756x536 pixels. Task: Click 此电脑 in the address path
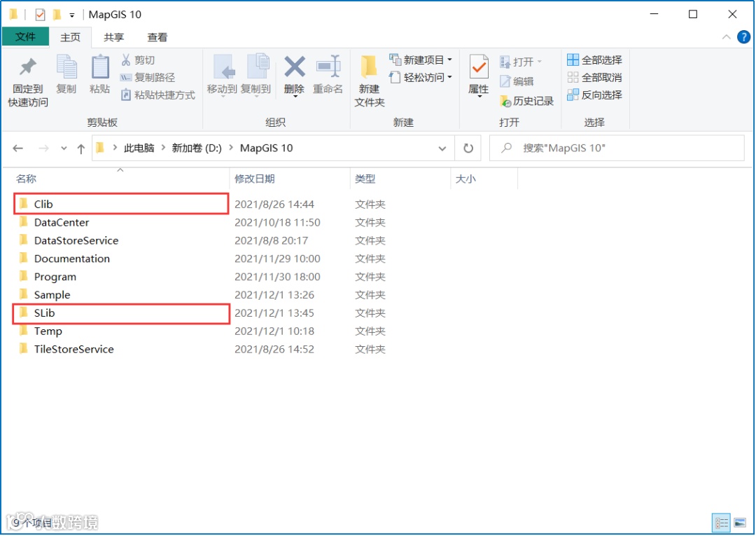click(x=139, y=148)
